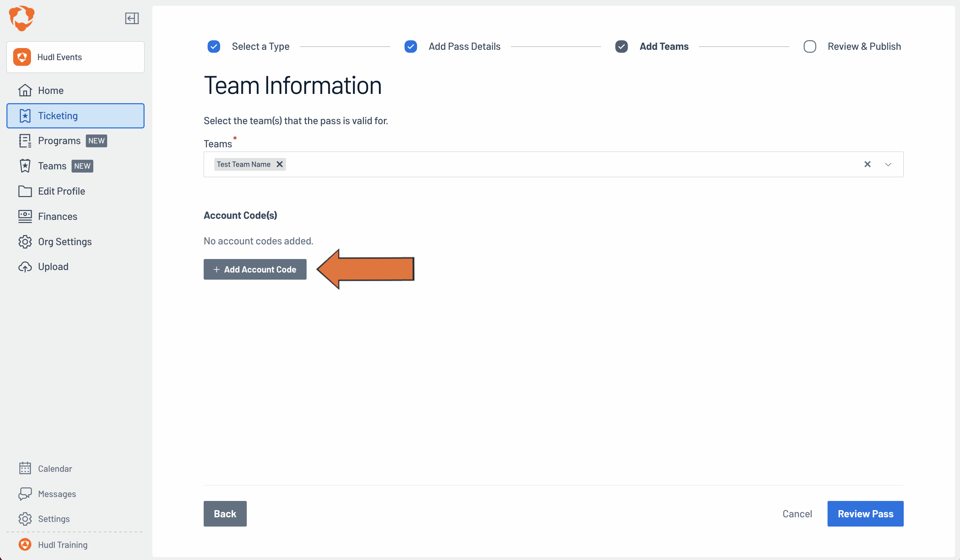Open the Hudl Events organization selector
This screenshot has width=960, height=560.
[75, 57]
